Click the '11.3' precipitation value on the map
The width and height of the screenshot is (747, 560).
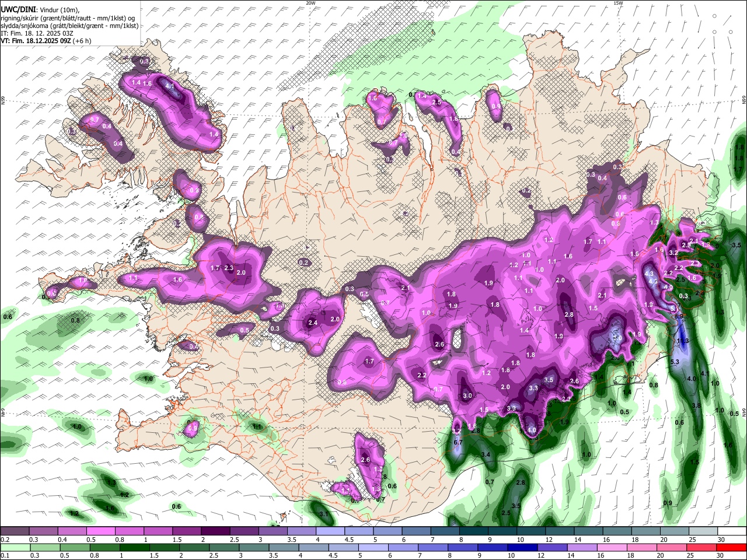coord(682,341)
